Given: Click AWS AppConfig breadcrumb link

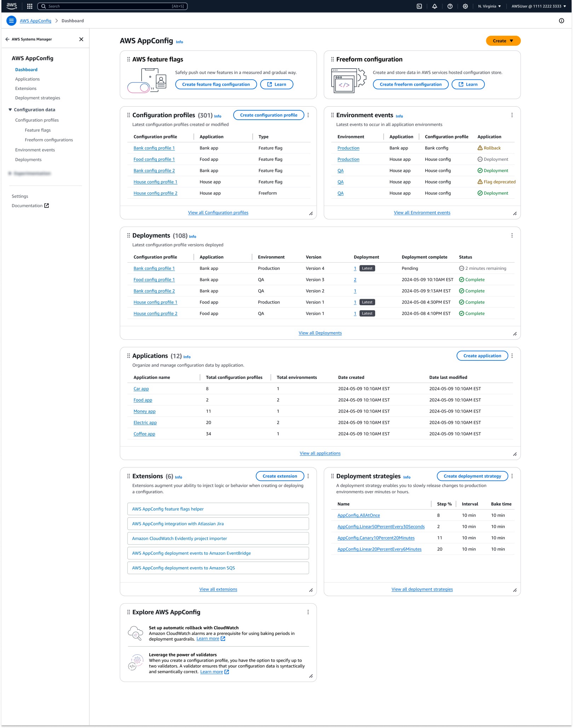Looking at the screenshot, I should (x=35, y=21).
